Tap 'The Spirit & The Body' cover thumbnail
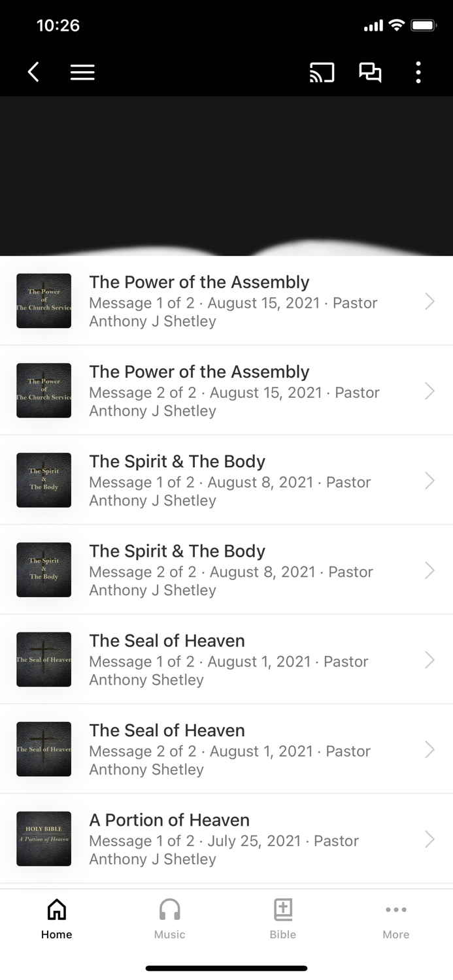Viewport: 453px width, 980px height. point(43,480)
